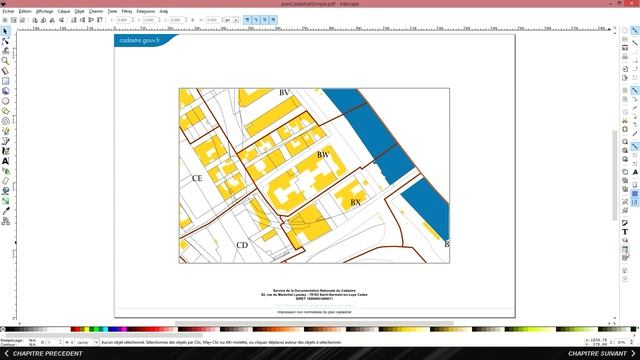This screenshot has width=640, height=360.
Task: Select the Measure tool
Action: [5, 71]
